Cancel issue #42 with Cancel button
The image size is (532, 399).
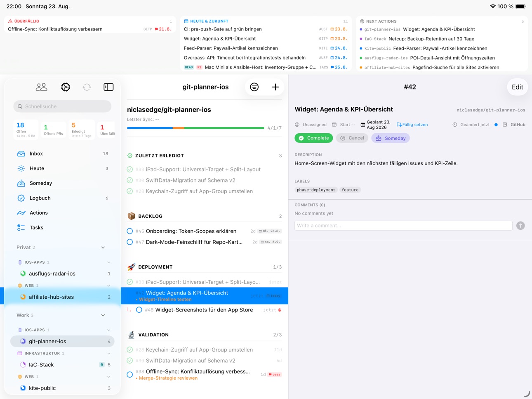click(352, 138)
